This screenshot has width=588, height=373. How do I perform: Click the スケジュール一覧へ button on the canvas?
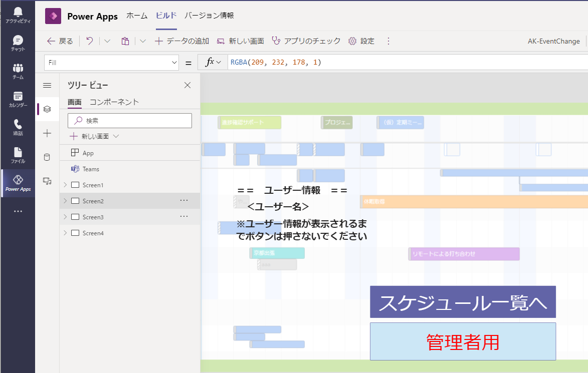(462, 302)
